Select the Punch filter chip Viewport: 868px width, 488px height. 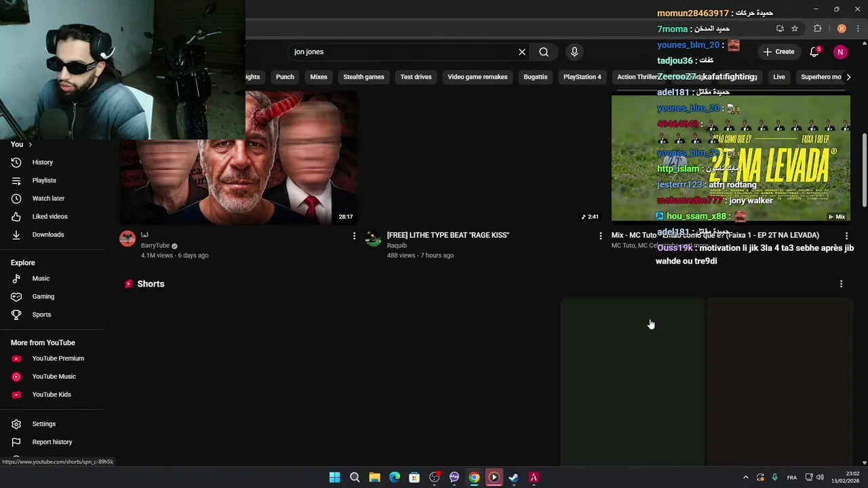click(285, 77)
